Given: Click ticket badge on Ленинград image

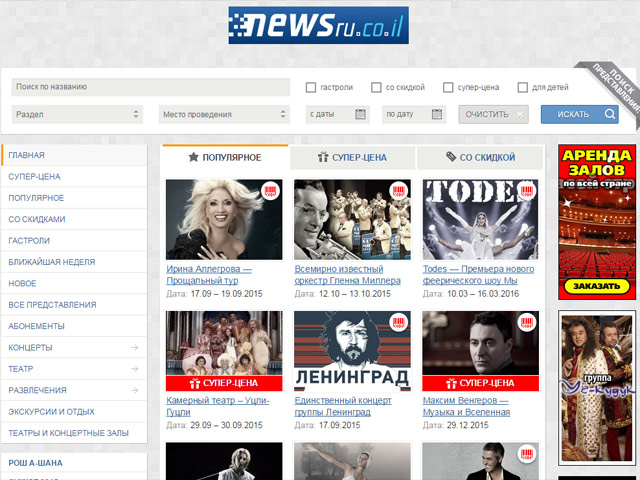Looking at the screenshot, I should click(x=399, y=322).
